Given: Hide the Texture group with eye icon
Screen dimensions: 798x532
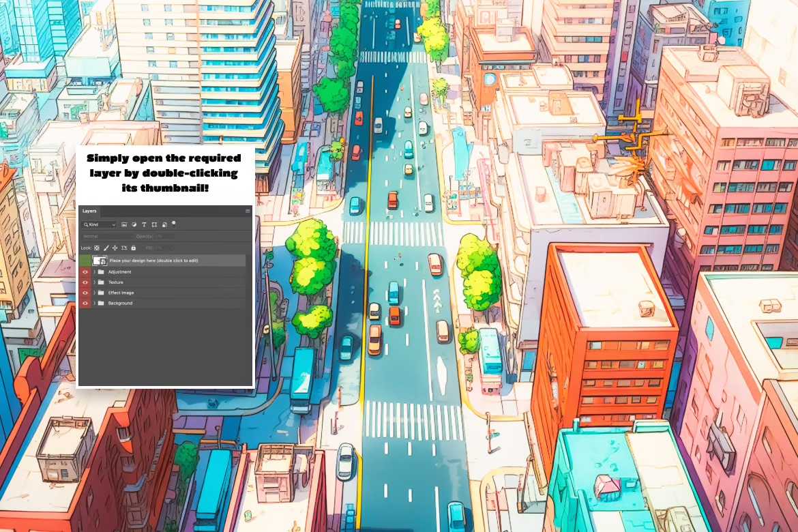Looking at the screenshot, I should pyautogui.click(x=85, y=282).
